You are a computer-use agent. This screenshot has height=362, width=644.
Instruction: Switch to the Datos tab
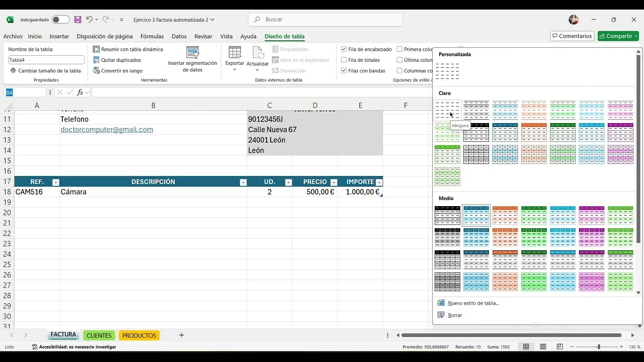click(179, 36)
